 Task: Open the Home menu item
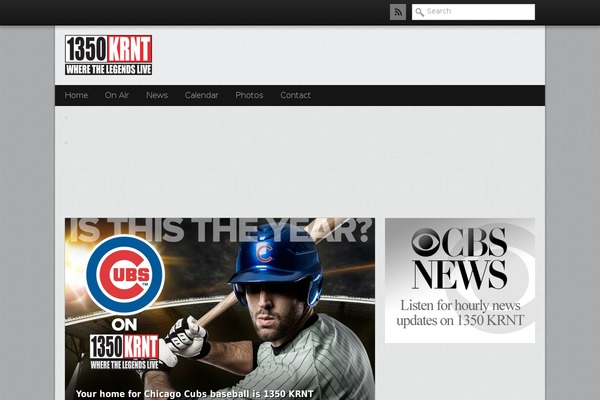[76, 95]
